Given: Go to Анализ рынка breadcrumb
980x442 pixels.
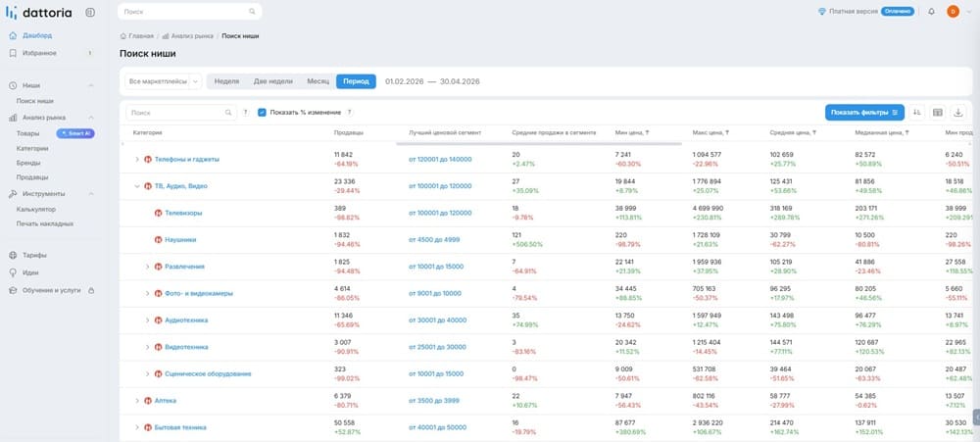Looking at the screenshot, I should 192,35.
